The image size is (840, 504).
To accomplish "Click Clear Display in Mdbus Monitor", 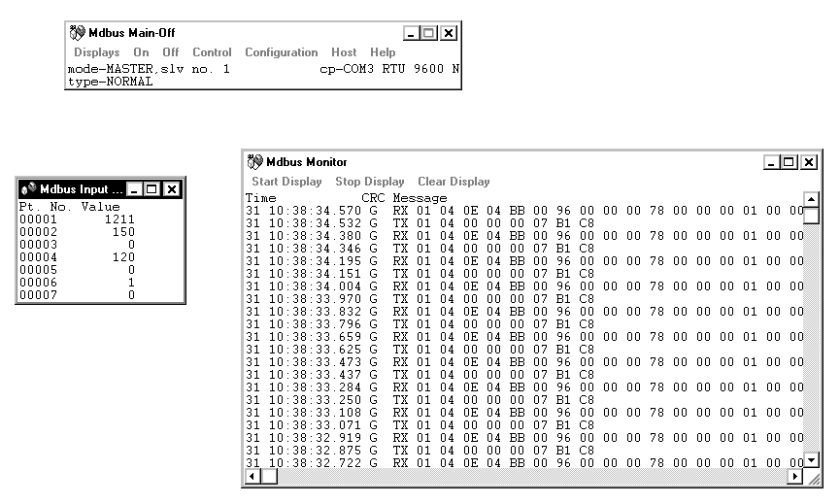I will (454, 182).
